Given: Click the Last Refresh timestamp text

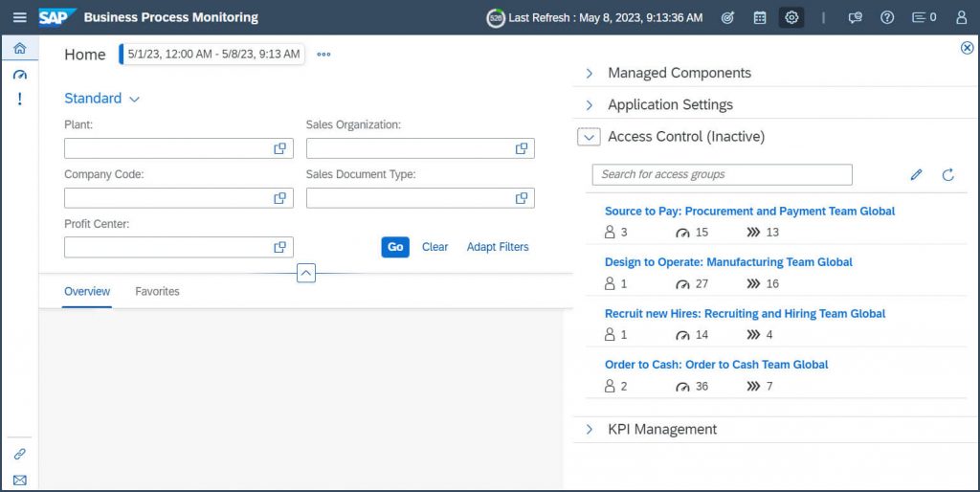Looking at the screenshot, I should click(606, 17).
